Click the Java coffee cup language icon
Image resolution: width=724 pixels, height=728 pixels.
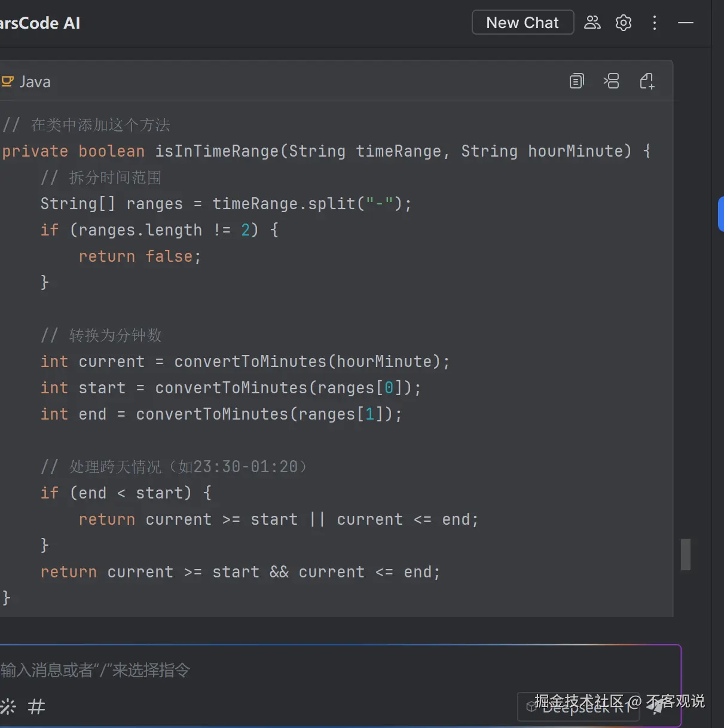8,81
